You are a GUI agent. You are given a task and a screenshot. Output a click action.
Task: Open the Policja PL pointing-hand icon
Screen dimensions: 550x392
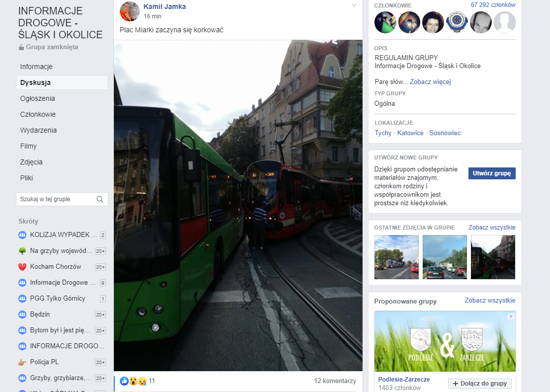click(x=22, y=362)
